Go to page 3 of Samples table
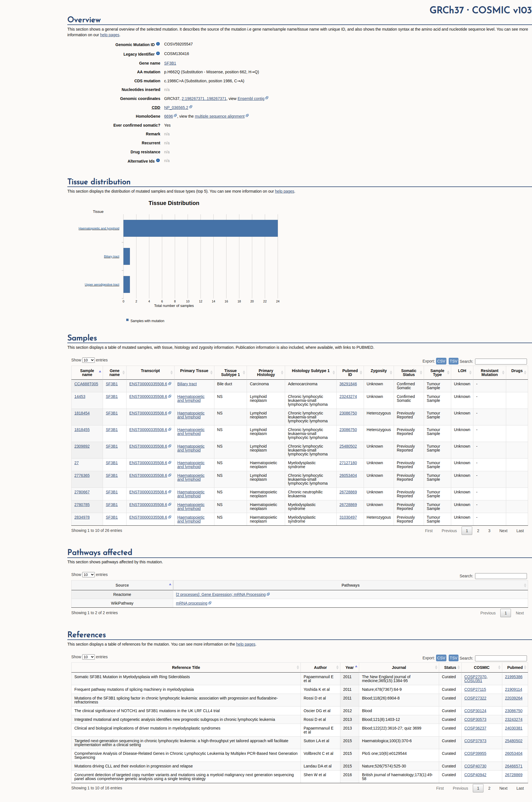Screen dimensions: 532x802 point(489,531)
